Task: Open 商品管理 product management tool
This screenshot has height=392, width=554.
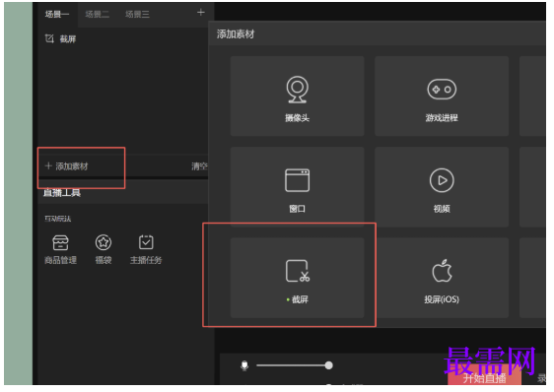Action: pos(61,249)
